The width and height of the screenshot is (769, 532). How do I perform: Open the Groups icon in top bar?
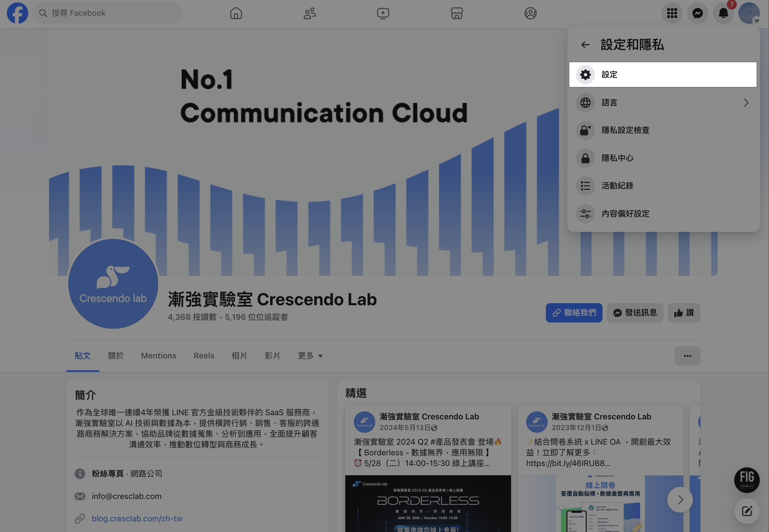pos(530,13)
